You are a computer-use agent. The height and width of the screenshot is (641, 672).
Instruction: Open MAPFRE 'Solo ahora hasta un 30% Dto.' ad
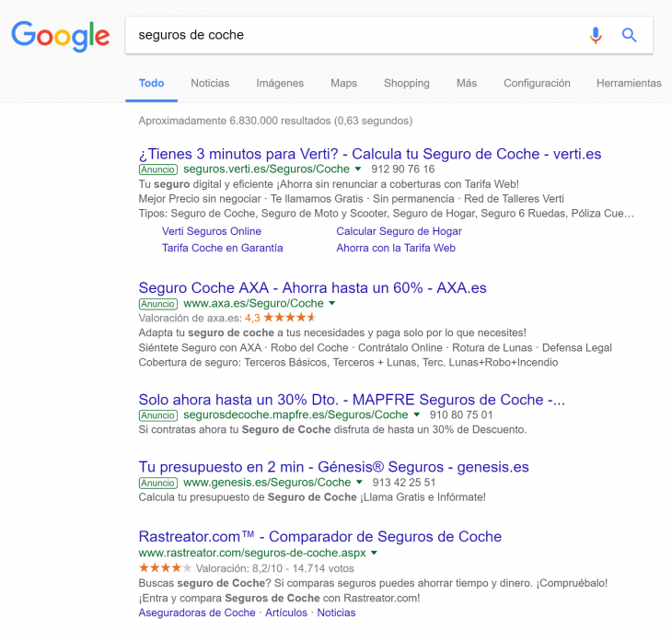[x=352, y=400]
